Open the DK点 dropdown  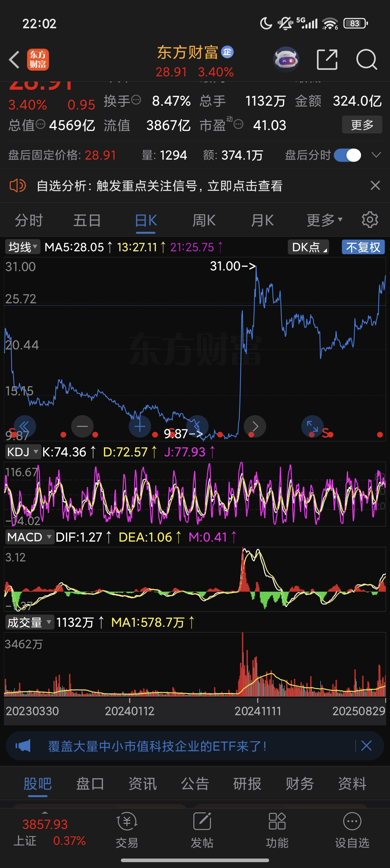pos(308,247)
